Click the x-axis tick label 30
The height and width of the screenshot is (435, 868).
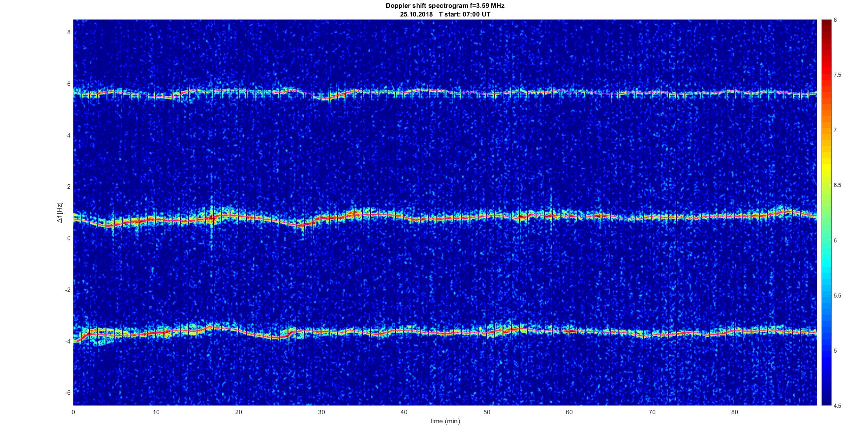[x=321, y=412]
